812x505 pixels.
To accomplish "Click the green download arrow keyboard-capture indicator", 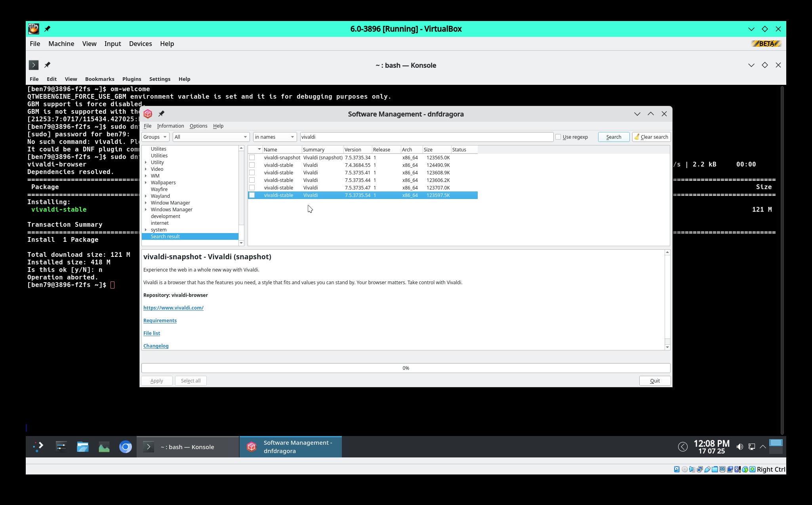I will pyautogui.click(x=752, y=469).
